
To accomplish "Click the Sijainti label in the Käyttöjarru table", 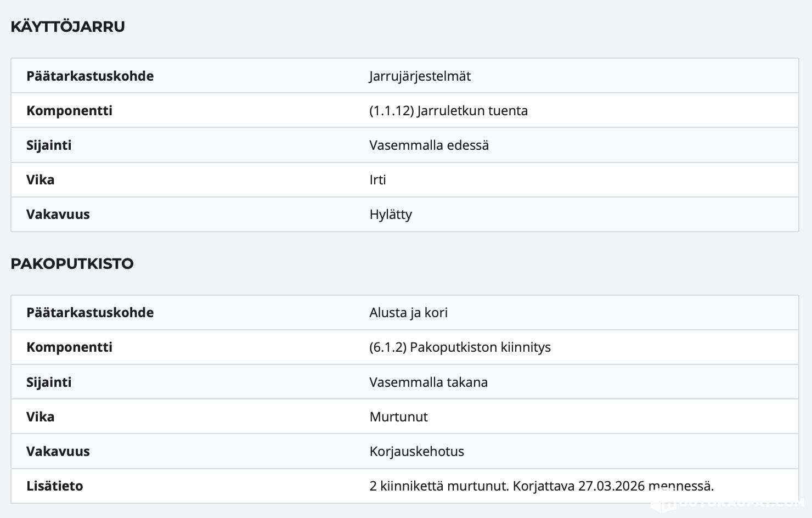I will (49, 145).
